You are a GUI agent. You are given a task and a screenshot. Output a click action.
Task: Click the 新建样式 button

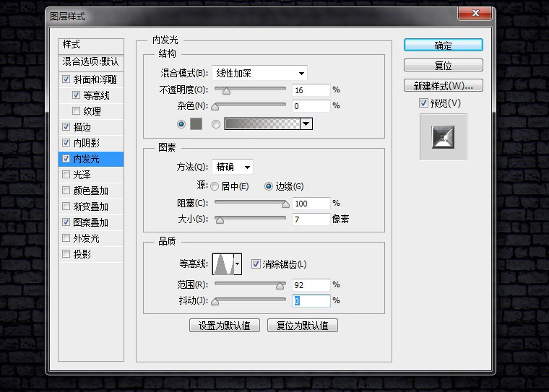tap(444, 86)
